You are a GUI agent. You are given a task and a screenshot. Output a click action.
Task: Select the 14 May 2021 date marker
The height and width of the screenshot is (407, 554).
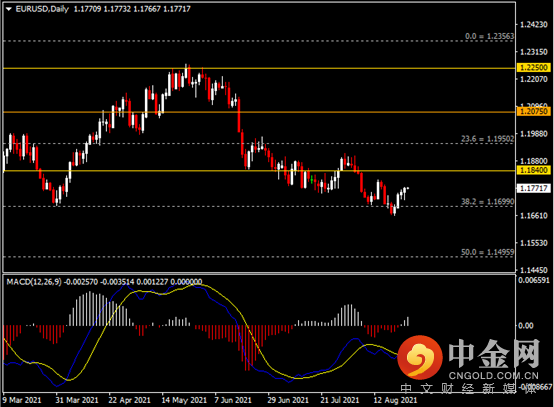[184, 400]
